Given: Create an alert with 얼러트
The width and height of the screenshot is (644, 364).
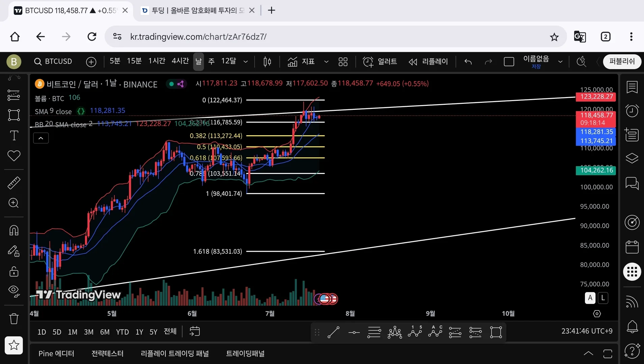Looking at the screenshot, I should pyautogui.click(x=380, y=62).
